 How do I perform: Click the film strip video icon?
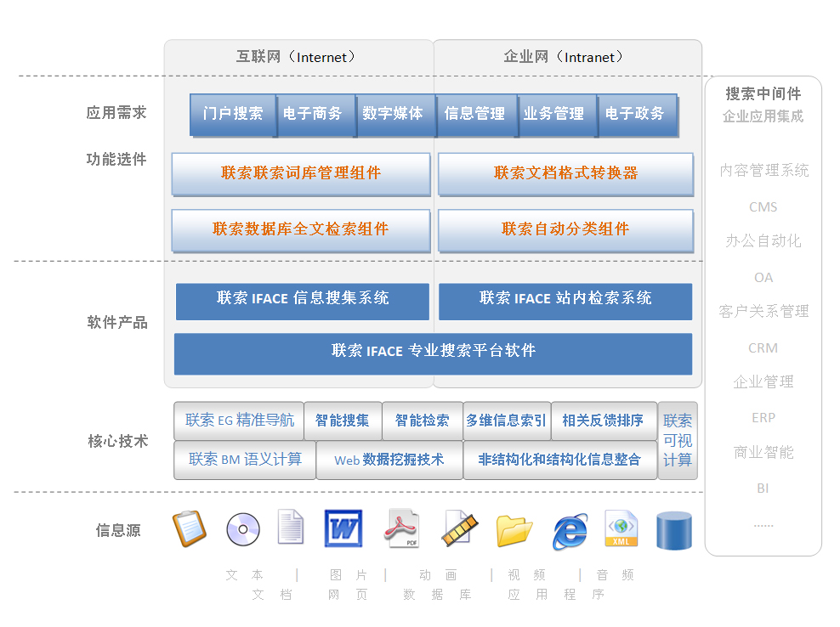pos(457,528)
